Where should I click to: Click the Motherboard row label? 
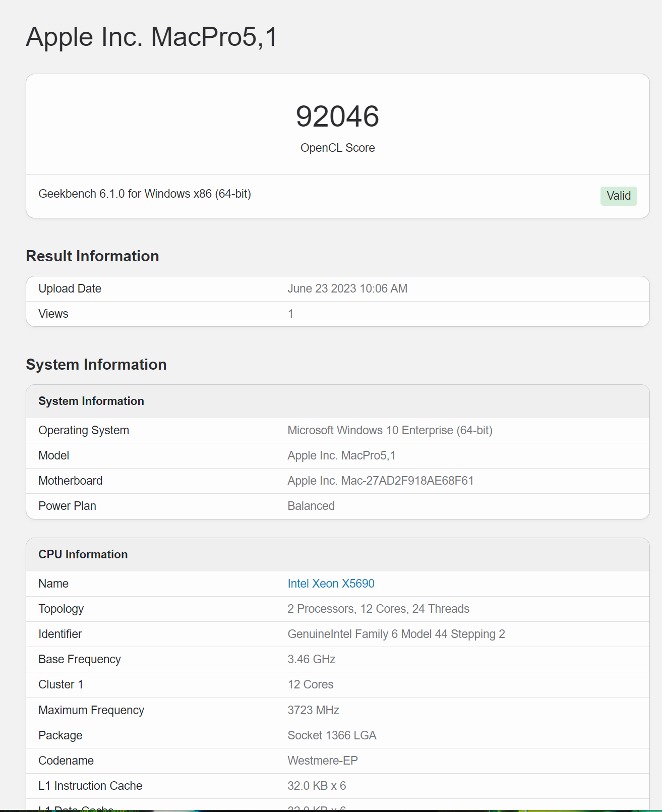pyautogui.click(x=70, y=481)
